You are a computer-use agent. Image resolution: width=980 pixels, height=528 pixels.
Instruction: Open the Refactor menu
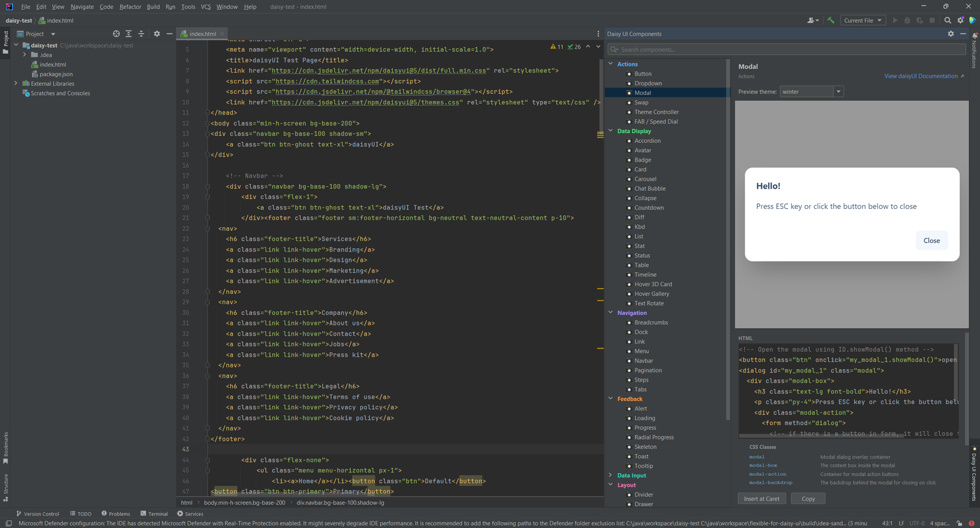(x=130, y=7)
